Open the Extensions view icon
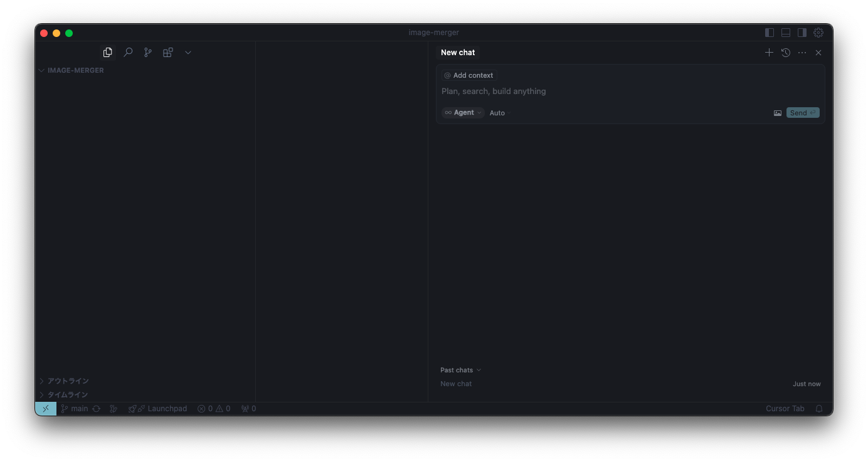 point(168,53)
